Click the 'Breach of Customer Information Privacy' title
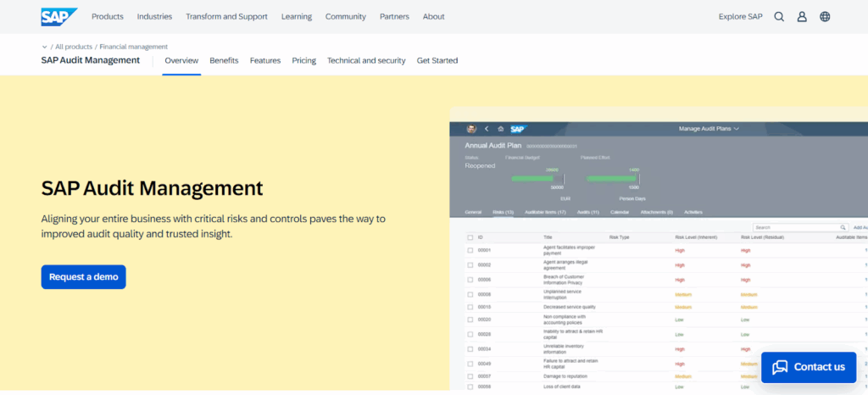Screen dimensions: 868x395 coord(564,280)
